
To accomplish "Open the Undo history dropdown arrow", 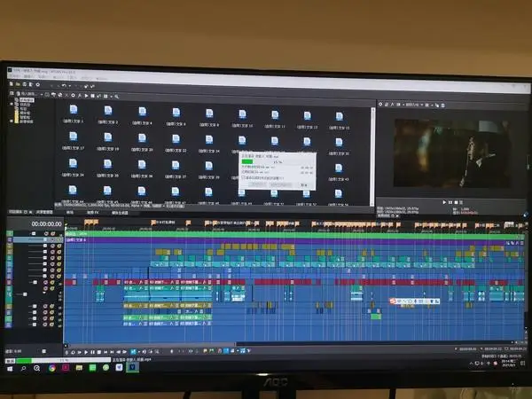I will [x=69, y=86].
